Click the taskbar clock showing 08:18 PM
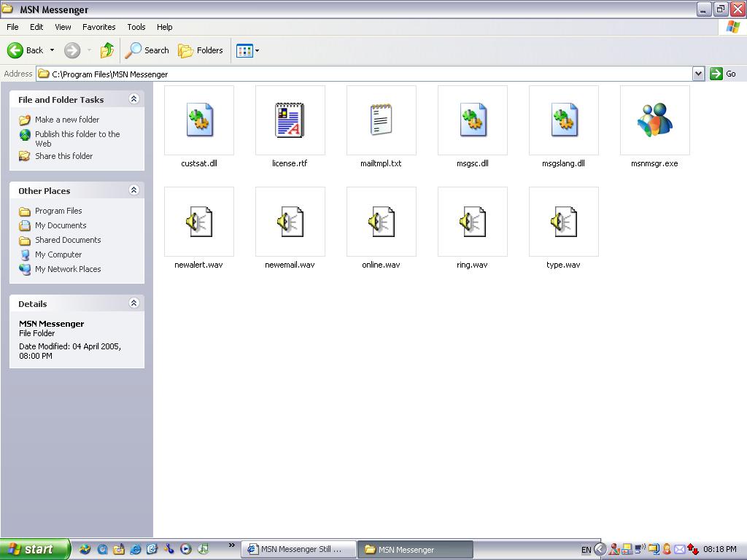 pos(720,550)
